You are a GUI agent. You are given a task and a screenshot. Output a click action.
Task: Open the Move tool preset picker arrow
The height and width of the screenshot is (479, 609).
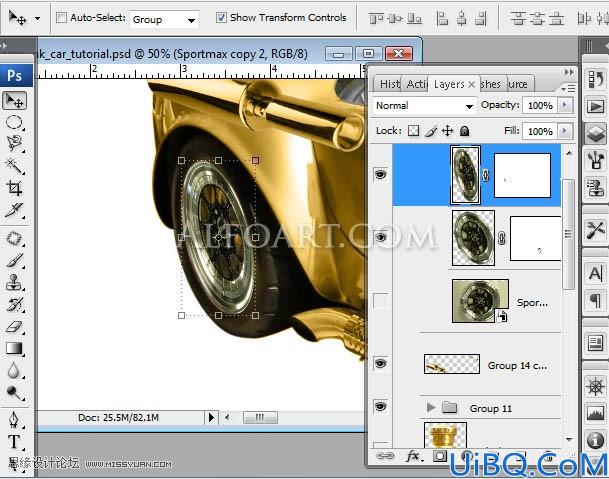pyautogui.click(x=37, y=18)
